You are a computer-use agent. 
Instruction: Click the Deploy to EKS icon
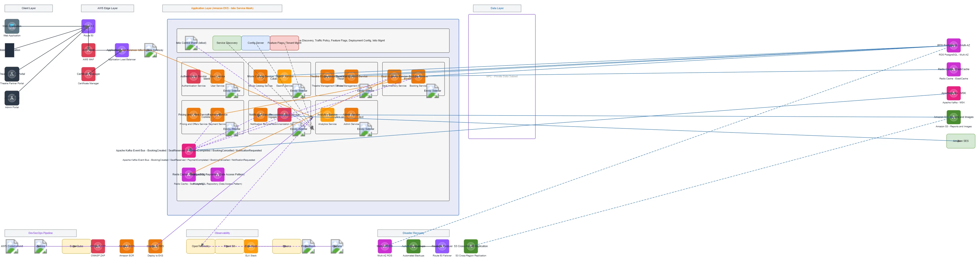(x=155, y=246)
